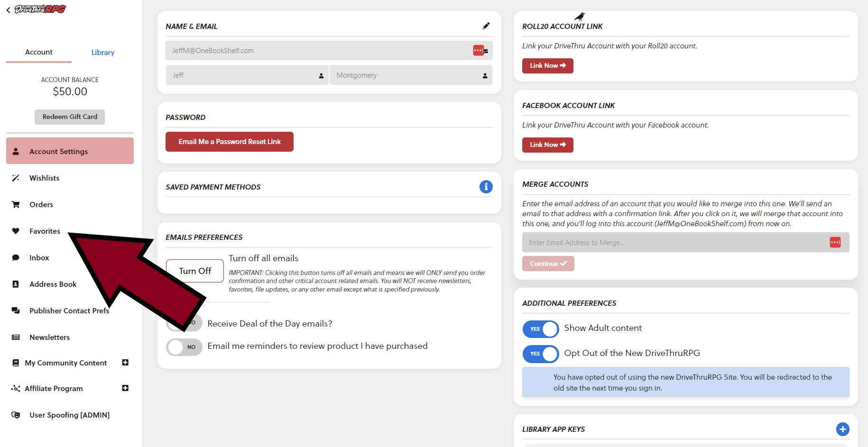
Task: Click Email Me a Password Reset Link
Action: pyautogui.click(x=230, y=142)
